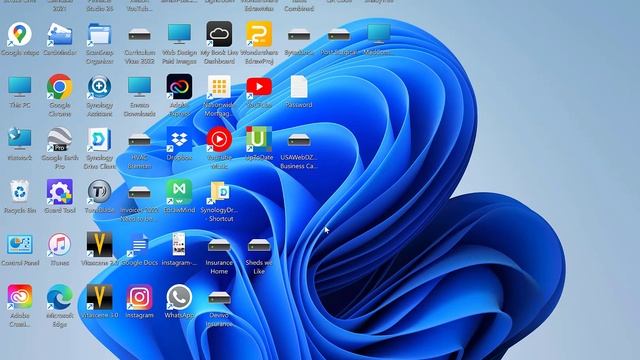The height and width of the screenshot is (360, 640).
Task: Launch Adobe Express
Action: point(179,87)
